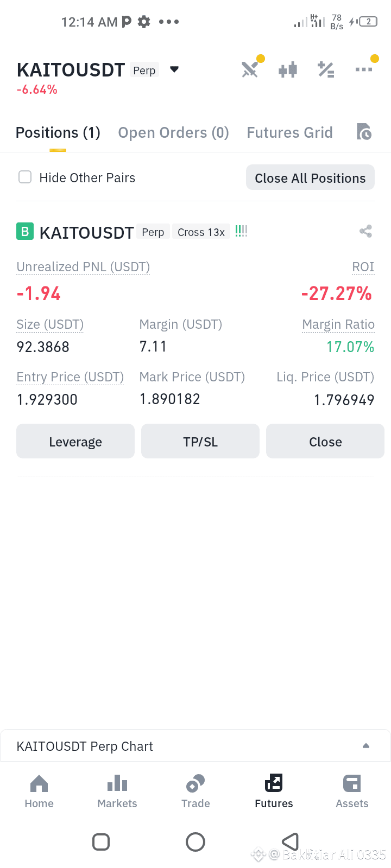This screenshot has height=868, width=391.
Task: Tap the Close All Positions button
Action: [310, 177]
